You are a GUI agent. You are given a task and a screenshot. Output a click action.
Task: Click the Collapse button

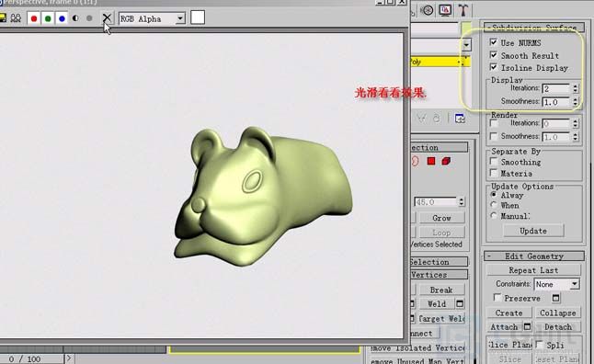[x=557, y=313]
